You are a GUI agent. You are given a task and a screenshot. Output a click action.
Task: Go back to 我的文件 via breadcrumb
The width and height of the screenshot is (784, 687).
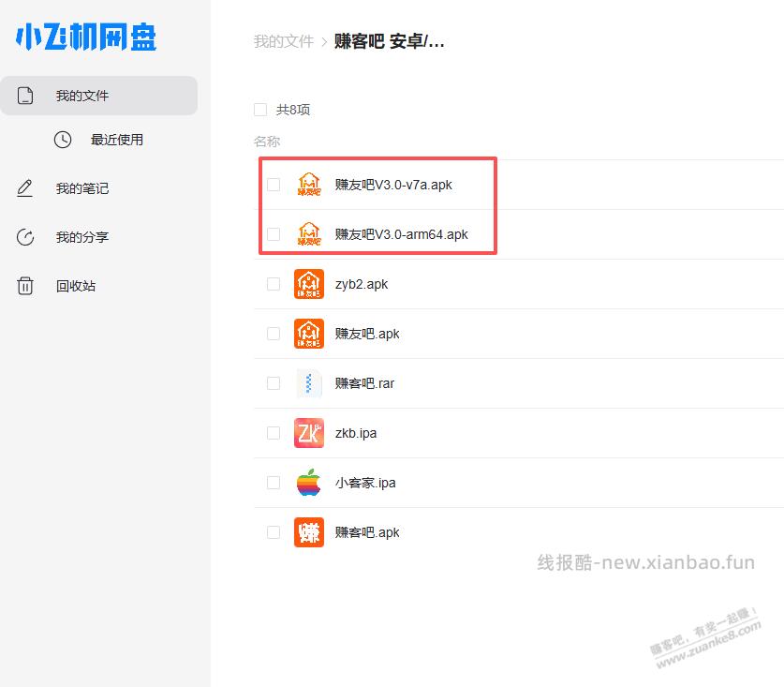pyautogui.click(x=284, y=41)
